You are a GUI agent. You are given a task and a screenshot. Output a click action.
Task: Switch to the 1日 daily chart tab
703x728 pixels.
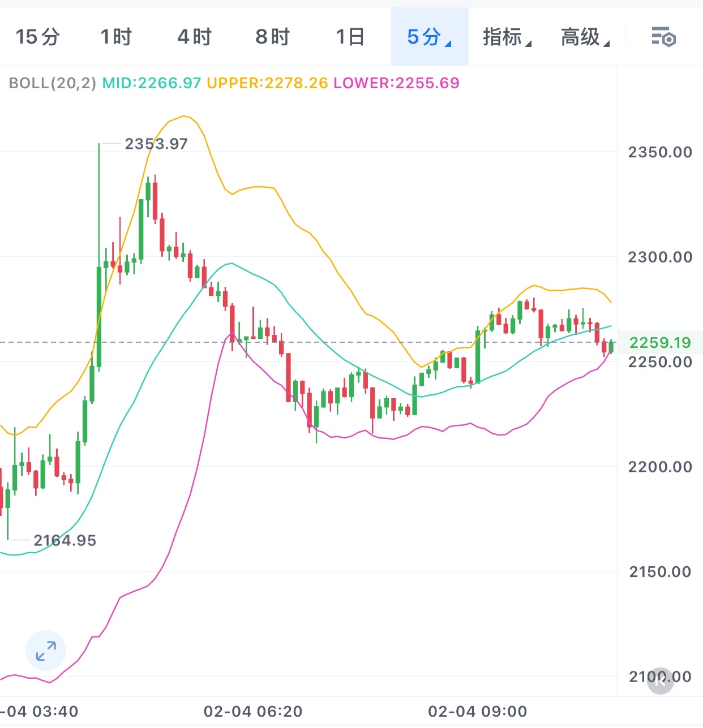pyautogui.click(x=350, y=37)
